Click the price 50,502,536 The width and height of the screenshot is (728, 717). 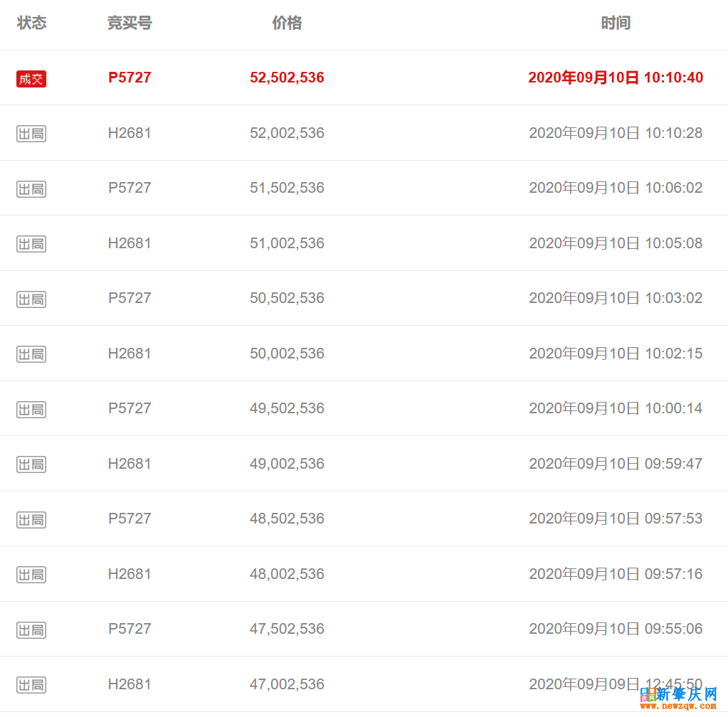pos(287,298)
